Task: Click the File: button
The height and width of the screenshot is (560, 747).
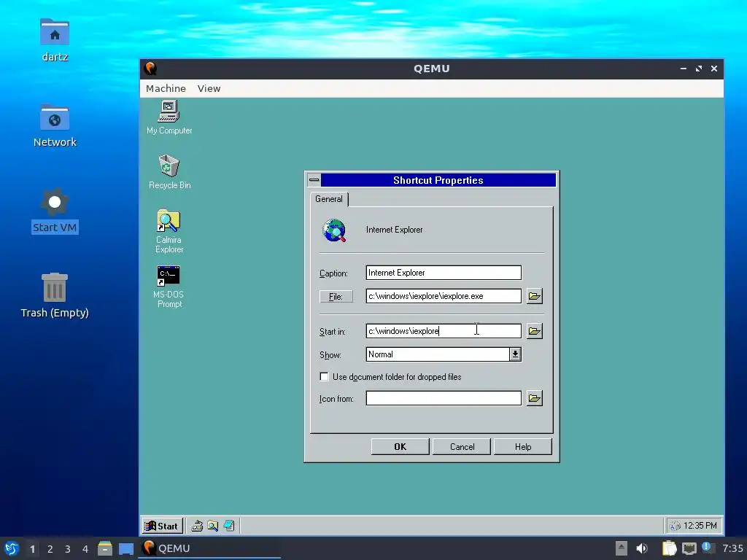Action: tap(336, 297)
